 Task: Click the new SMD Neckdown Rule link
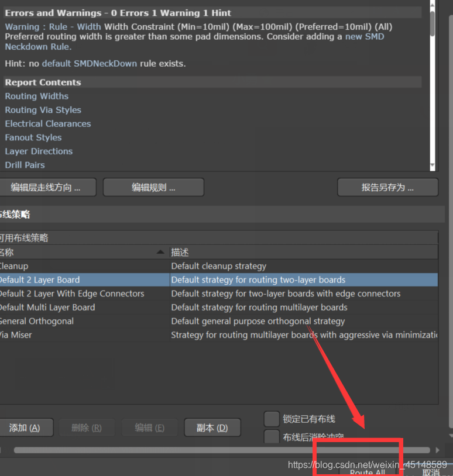click(x=364, y=36)
